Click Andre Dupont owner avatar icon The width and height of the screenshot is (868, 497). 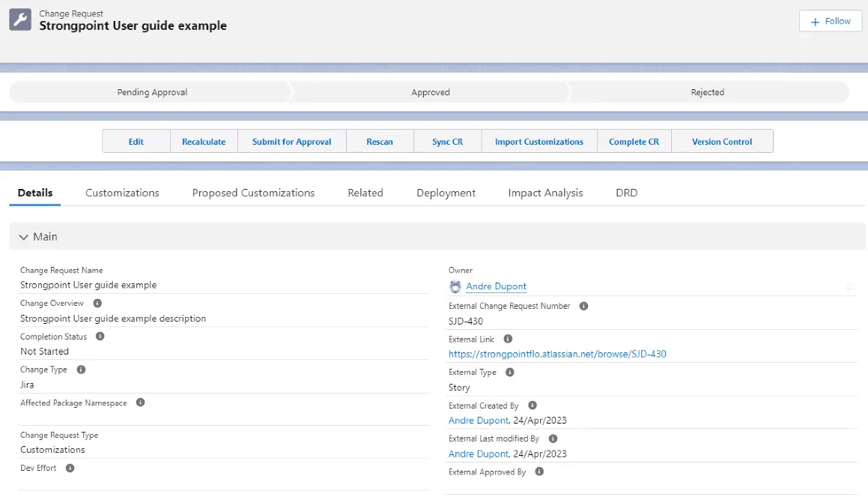pos(455,286)
